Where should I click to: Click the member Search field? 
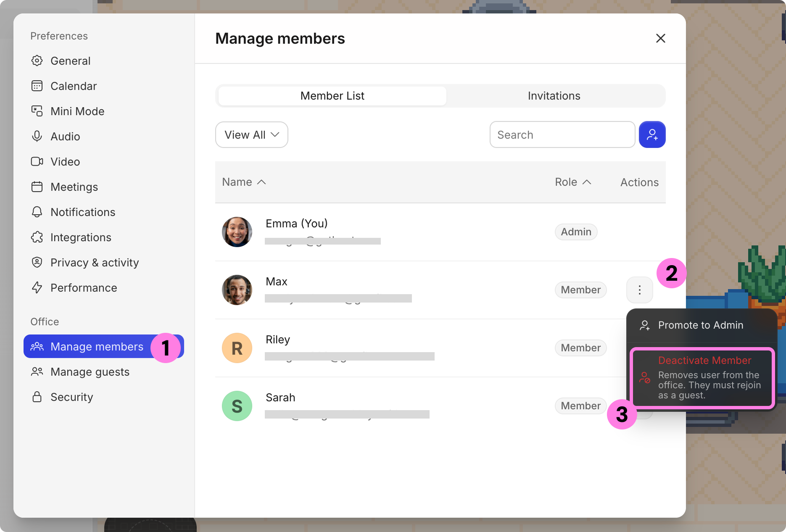click(x=562, y=135)
